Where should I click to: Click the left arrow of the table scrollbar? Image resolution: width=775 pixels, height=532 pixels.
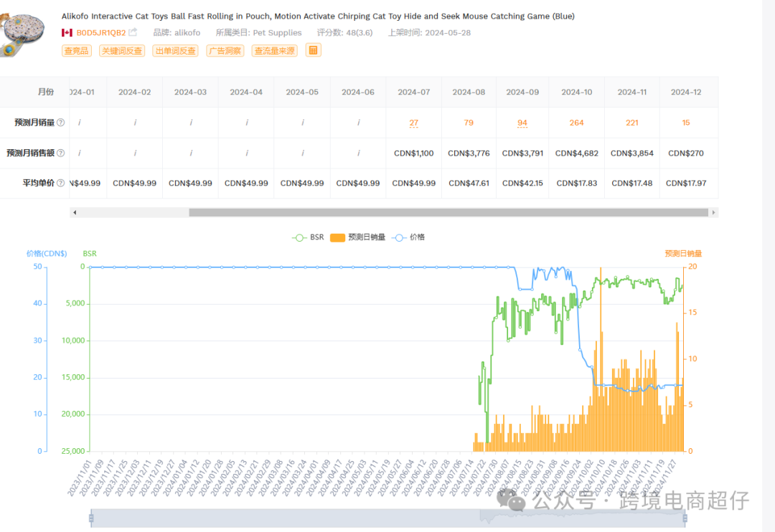[x=74, y=212]
